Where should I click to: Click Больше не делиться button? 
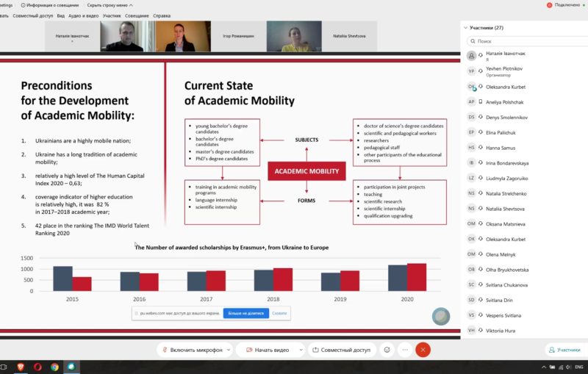(x=246, y=313)
